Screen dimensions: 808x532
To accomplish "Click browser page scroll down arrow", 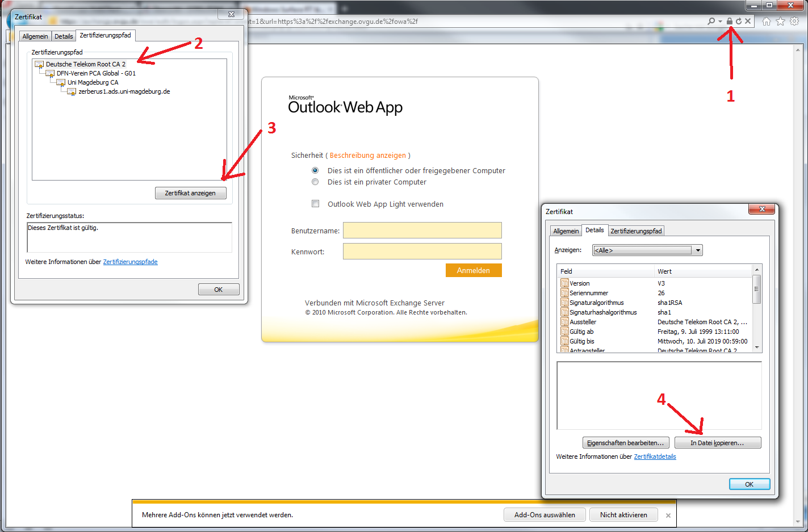I will pos(798,521).
